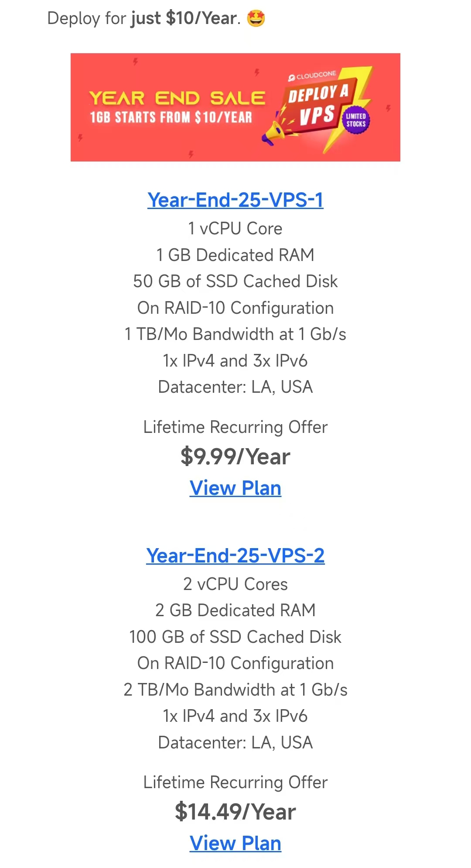Image resolution: width=471 pixels, height=868 pixels.
Task: Click View Plan under the $9.99/Year price
Action: (x=235, y=488)
